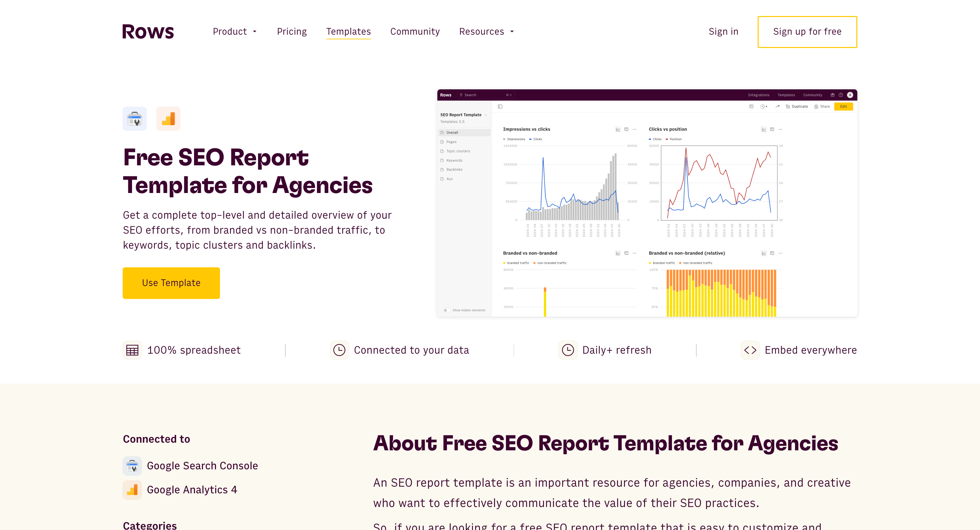Expand the Resources dropdown menu

coord(486,31)
